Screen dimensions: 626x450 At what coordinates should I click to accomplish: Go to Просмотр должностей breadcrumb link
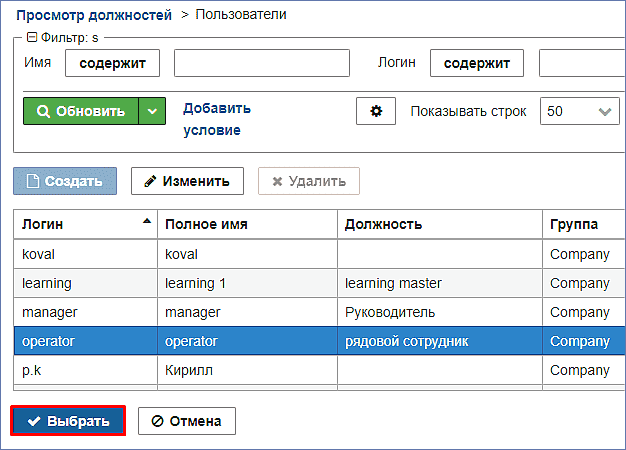(x=94, y=15)
